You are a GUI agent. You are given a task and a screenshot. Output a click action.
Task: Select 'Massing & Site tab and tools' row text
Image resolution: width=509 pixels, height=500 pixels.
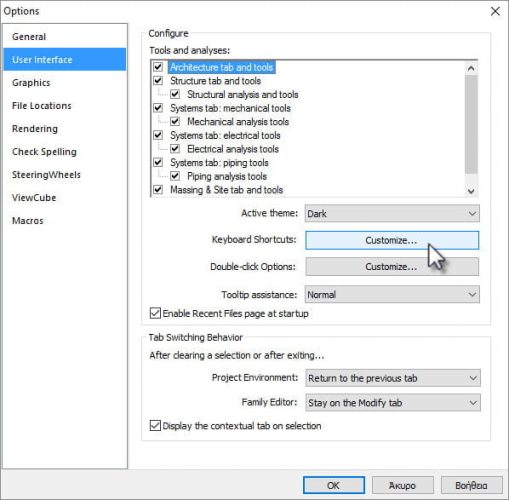227,190
